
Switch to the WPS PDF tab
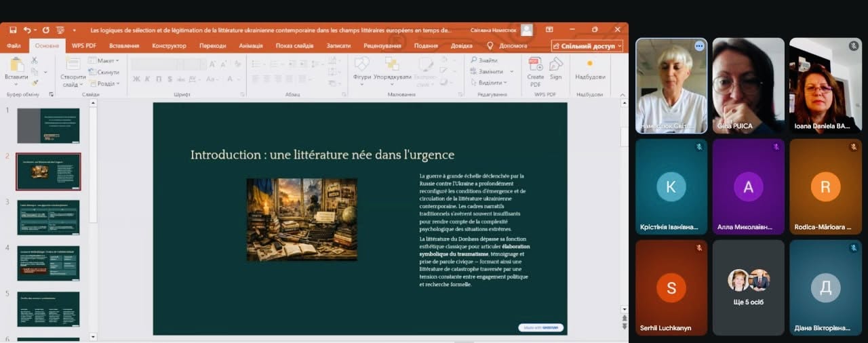coord(84,46)
